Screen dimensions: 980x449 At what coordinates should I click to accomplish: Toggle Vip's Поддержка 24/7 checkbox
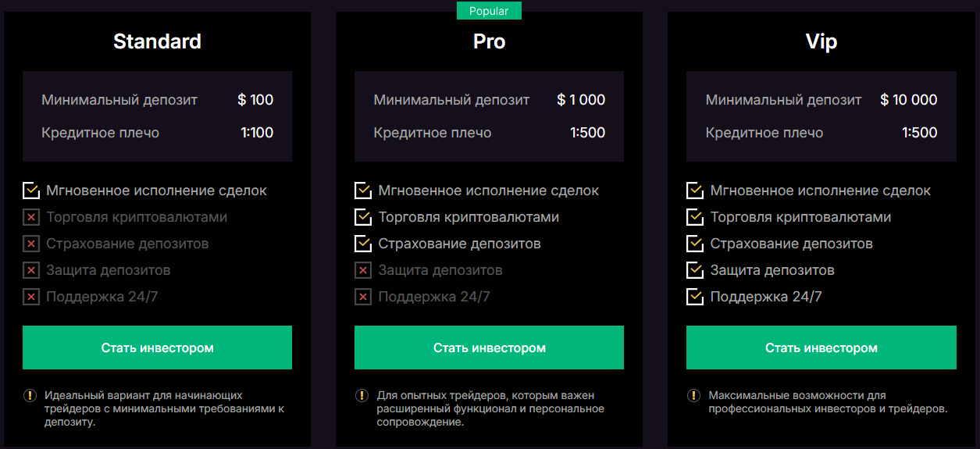(695, 297)
